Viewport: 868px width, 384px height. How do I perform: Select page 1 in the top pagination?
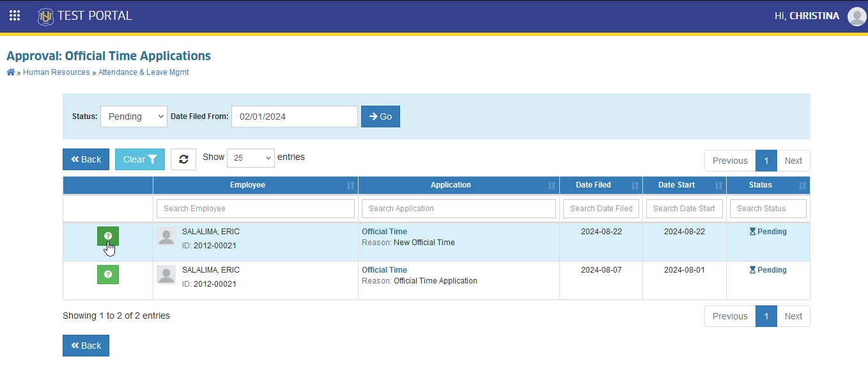pos(766,161)
